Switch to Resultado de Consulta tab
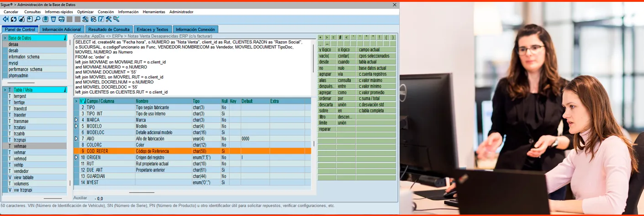Image resolution: width=644 pixels, height=216 pixels. coord(109,30)
